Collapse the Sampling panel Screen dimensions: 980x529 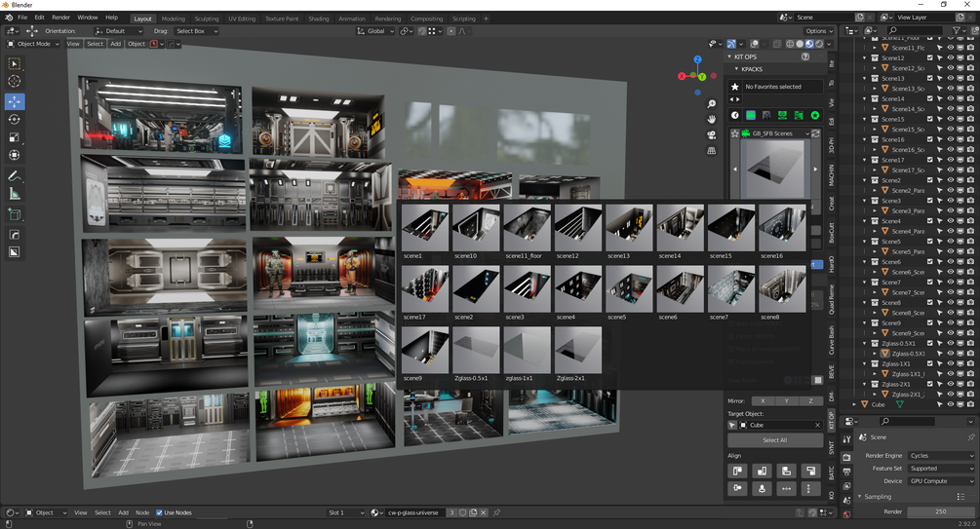(x=860, y=497)
